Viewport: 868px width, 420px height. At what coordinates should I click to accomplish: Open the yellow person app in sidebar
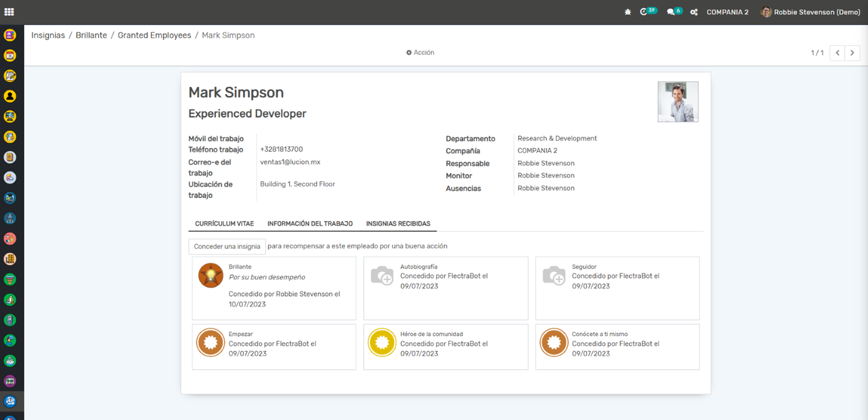pos(10,96)
